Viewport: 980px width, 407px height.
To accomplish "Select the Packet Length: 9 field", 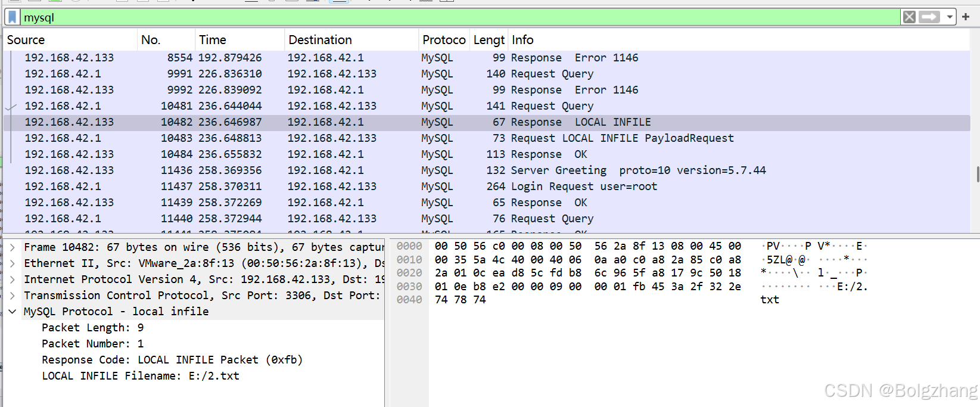I will (92, 328).
